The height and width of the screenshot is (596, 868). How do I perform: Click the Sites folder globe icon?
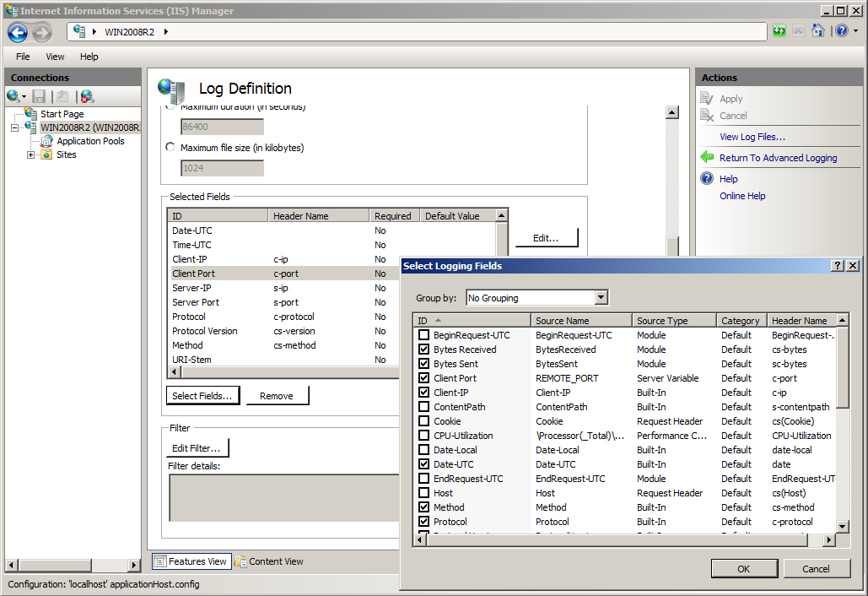47,154
